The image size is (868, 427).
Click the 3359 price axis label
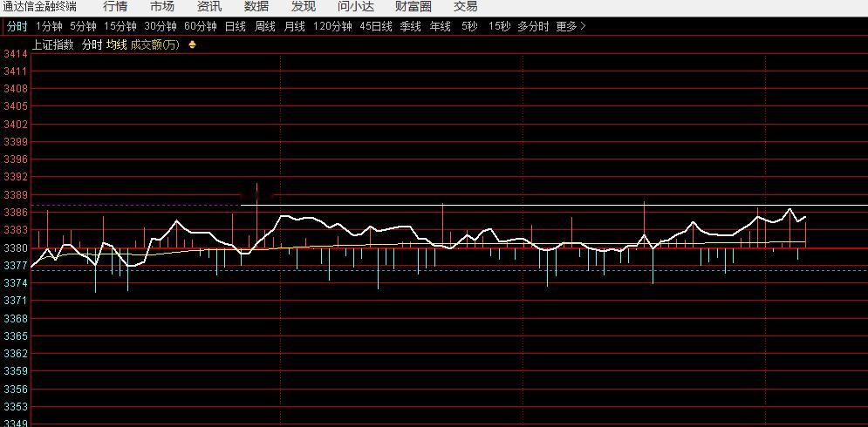click(14, 371)
